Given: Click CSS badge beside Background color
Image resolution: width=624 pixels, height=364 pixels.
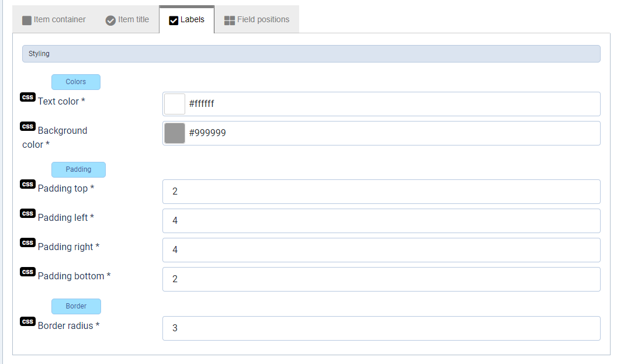Looking at the screenshot, I should [27, 126].
